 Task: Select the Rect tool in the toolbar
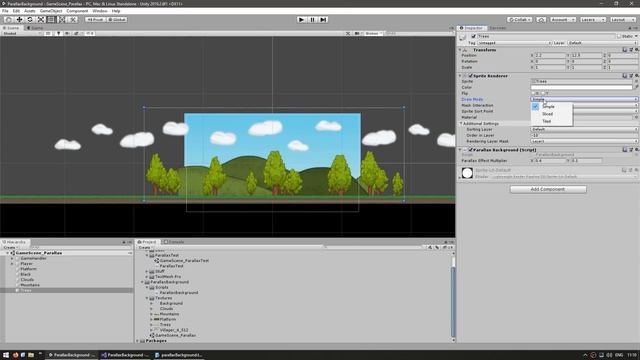[x=51, y=19]
